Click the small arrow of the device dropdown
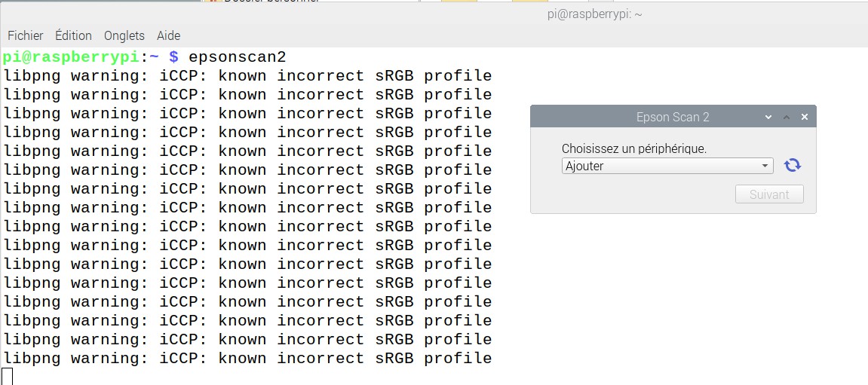868x385 pixels. pyautogui.click(x=765, y=166)
